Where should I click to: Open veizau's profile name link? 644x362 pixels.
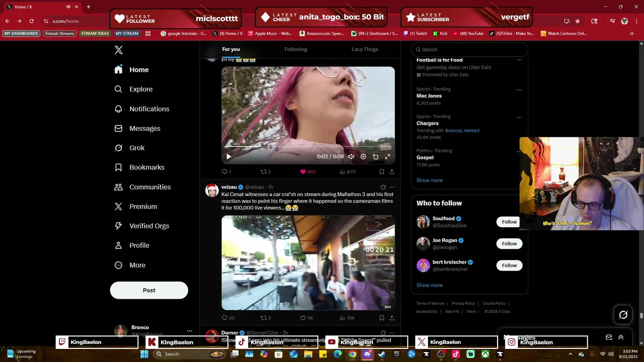pyautogui.click(x=229, y=187)
